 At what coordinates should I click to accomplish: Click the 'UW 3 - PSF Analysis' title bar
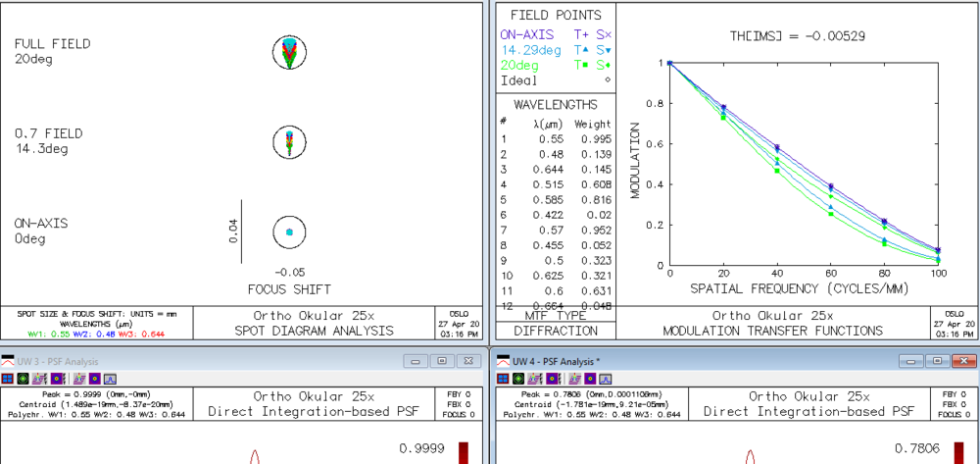pyautogui.click(x=241, y=361)
